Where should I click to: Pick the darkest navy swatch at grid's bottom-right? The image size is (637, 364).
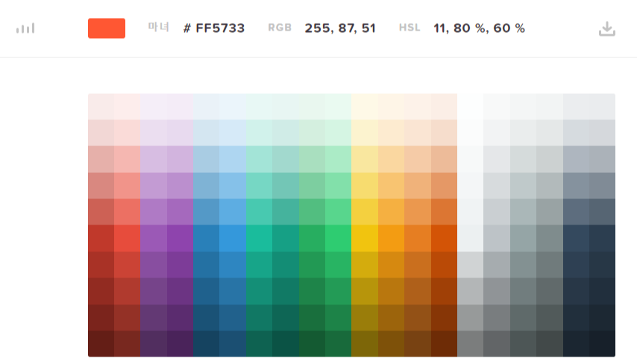coord(602,344)
